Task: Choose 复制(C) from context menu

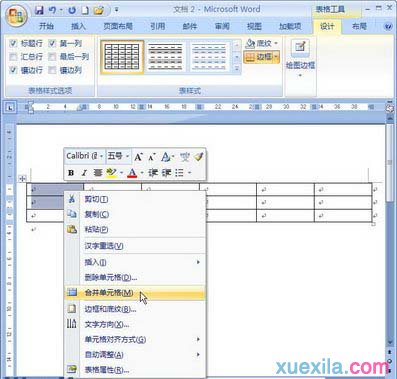Action: [x=134, y=214]
